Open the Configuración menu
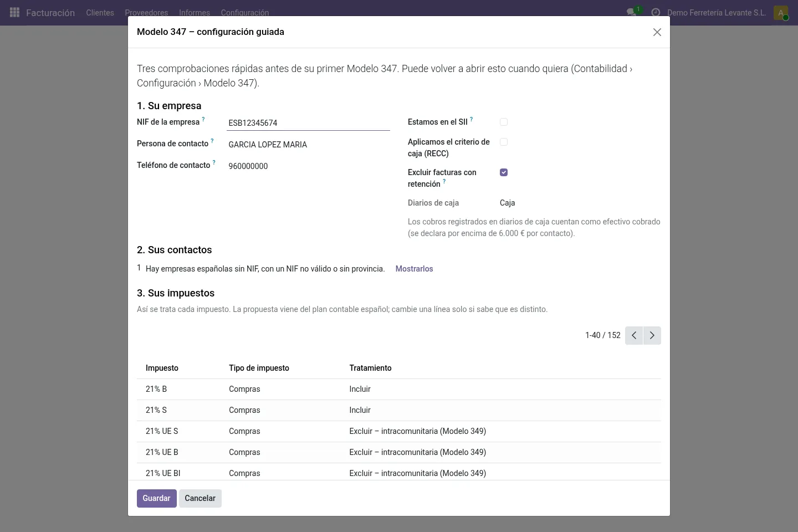 pos(245,12)
